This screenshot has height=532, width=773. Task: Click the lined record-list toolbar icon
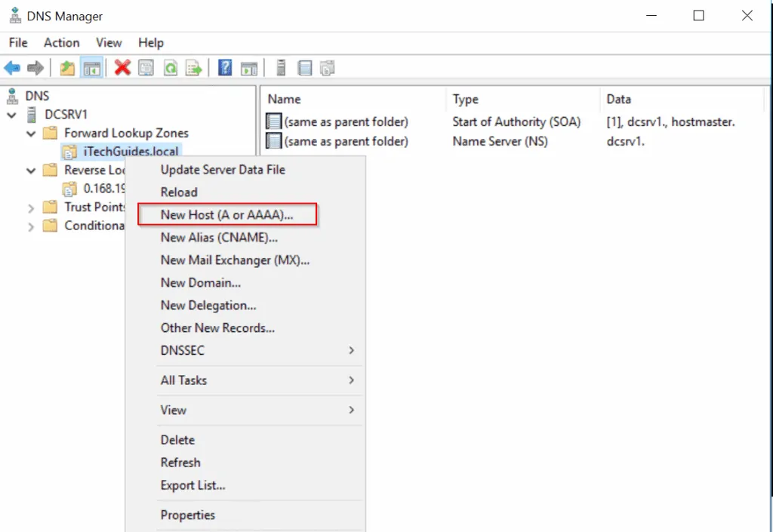click(x=305, y=68)
